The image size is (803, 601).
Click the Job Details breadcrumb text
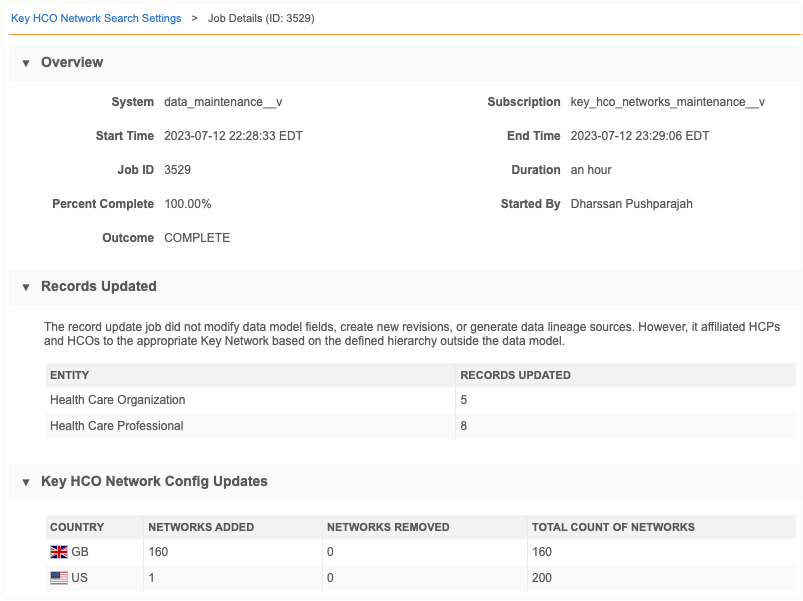coord(261,18)
